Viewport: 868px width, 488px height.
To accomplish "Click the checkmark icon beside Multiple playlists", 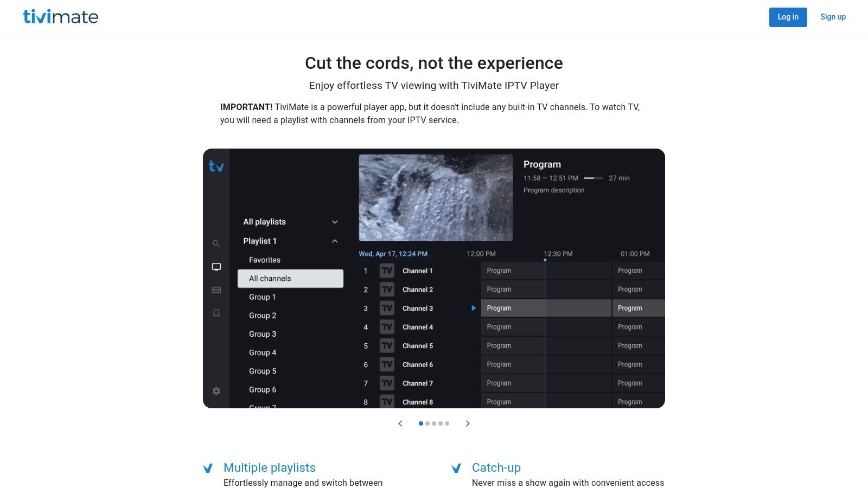I will click(208, 468).
